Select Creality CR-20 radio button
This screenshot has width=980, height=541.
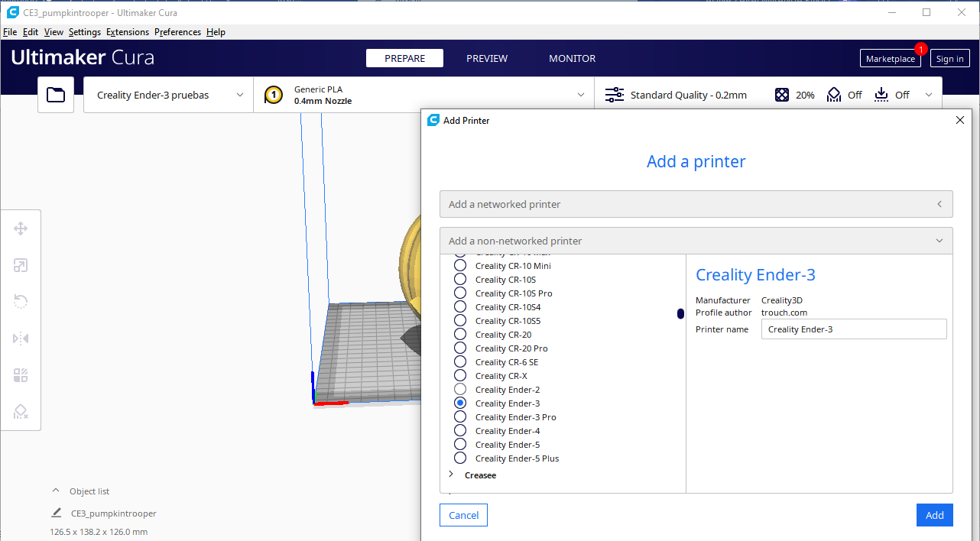tap(460, 335)
